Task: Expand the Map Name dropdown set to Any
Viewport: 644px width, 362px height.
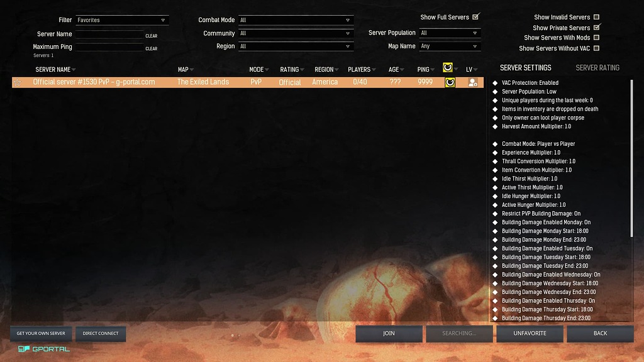Action: (x=450, y=46)
